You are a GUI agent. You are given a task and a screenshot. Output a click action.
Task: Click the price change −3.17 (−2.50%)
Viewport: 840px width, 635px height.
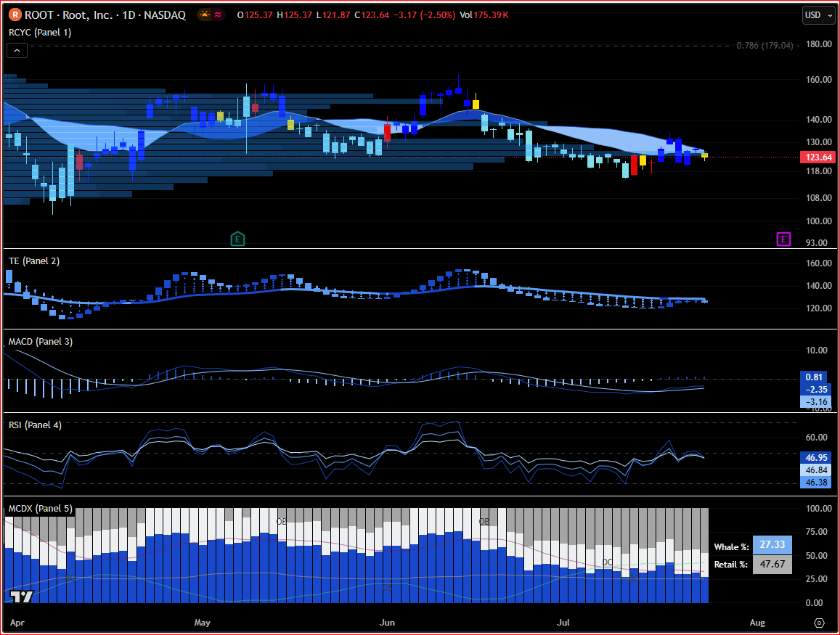(424, 15)
